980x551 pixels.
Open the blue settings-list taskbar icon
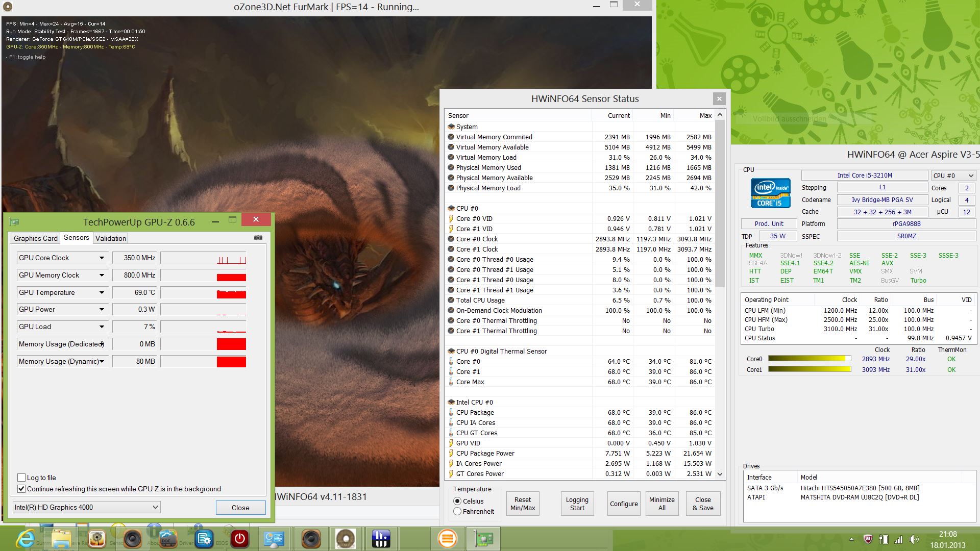click(x=204, y=539)
